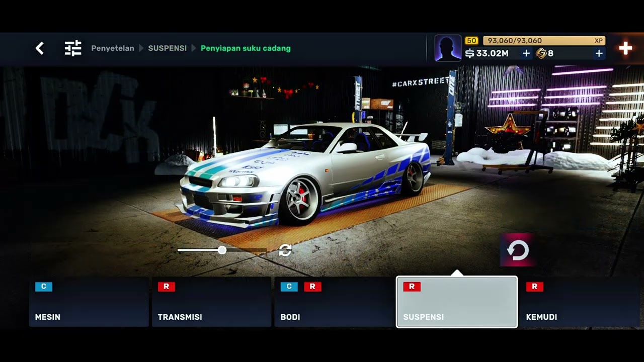This screenshot has width=644, height=362.
Task: Open the tuning sliders settings icon
Action: [x=73, y=48]
